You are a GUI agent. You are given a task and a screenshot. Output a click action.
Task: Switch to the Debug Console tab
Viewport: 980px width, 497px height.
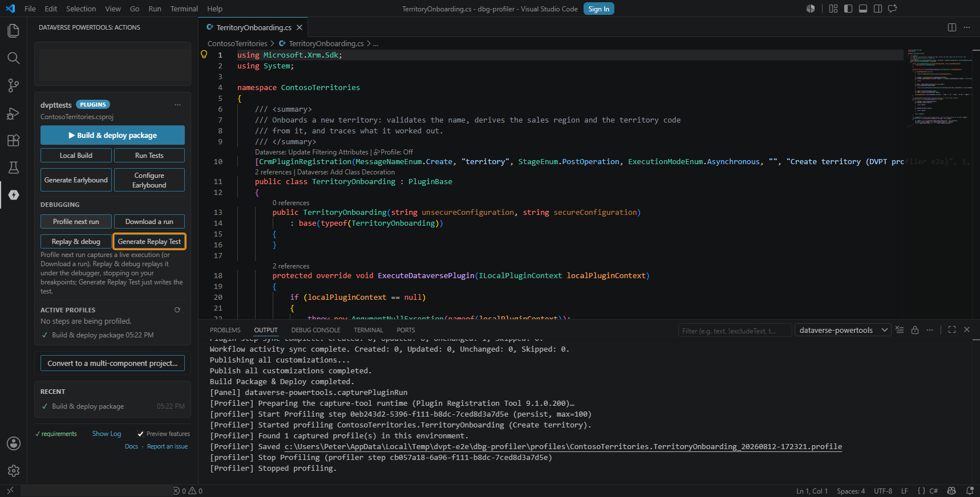pos(315,330)
